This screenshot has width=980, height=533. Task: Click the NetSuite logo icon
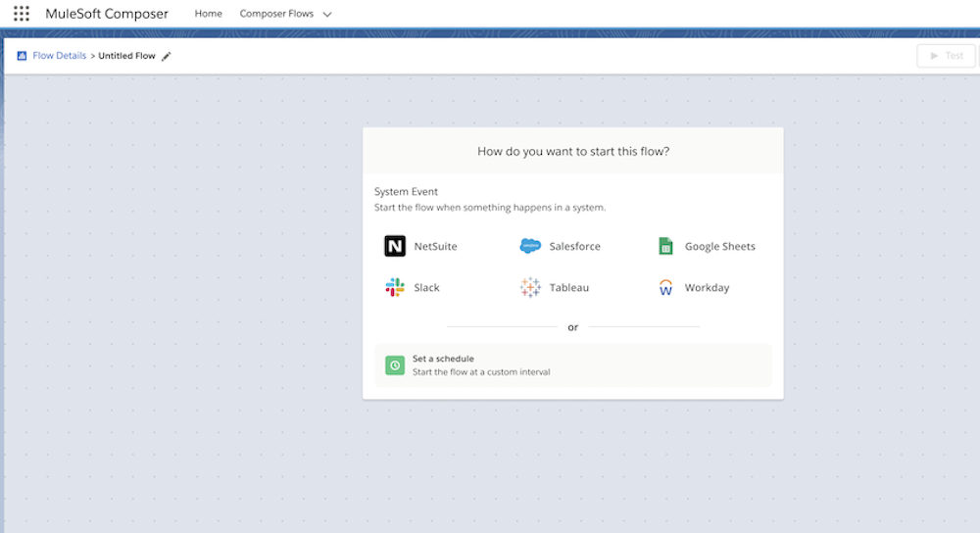coord(395,246)
